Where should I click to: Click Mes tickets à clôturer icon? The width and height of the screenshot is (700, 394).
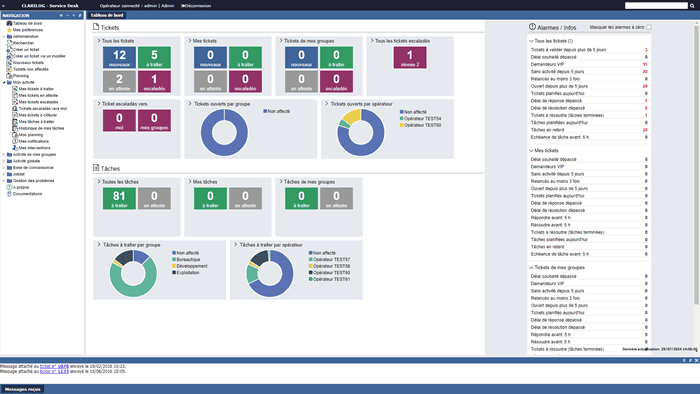15,115
